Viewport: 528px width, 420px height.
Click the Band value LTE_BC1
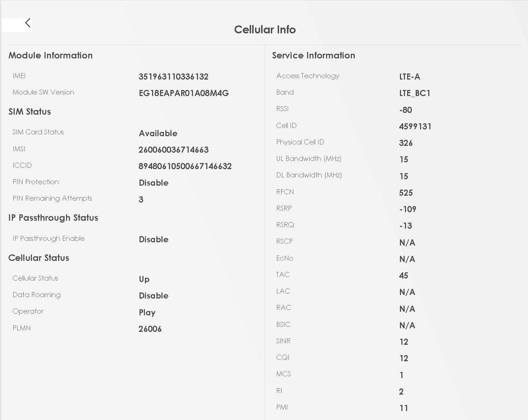pos(415,93)
